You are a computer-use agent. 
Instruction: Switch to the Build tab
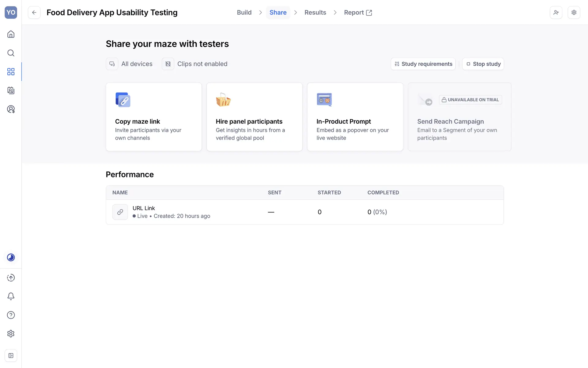pos(244,13)
